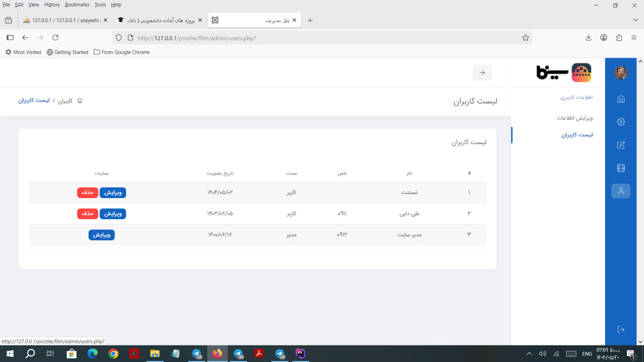The height and width of the screenshot is (362, 644).
Task: Close the پنل مدیریت tab
Action: 295,20
